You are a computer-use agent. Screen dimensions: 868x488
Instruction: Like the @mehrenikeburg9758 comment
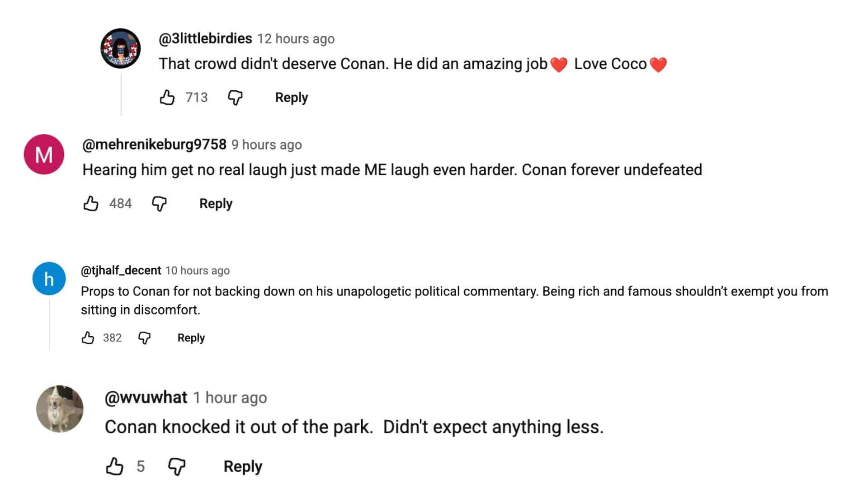pos(91,203)
